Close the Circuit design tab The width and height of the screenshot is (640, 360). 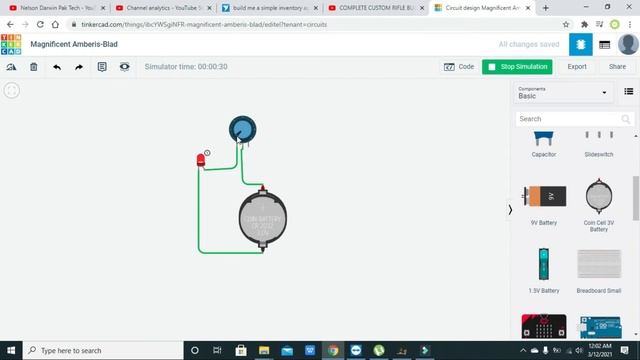[528, 8]
